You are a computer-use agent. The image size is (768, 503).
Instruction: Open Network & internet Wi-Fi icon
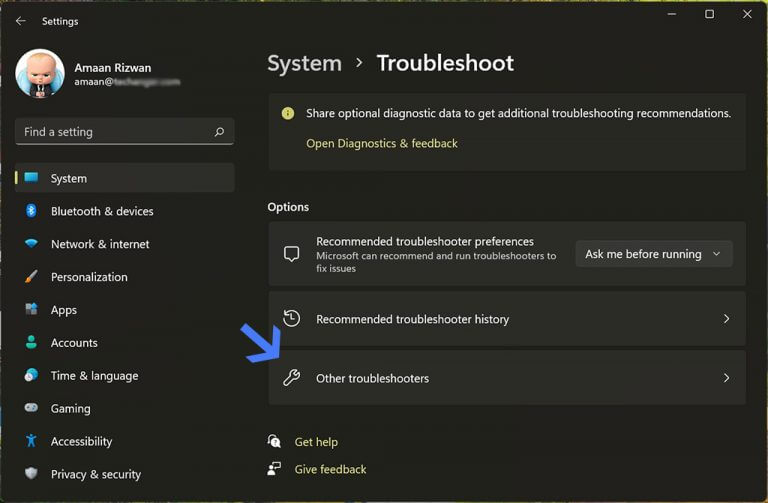[x=31, y=243]
